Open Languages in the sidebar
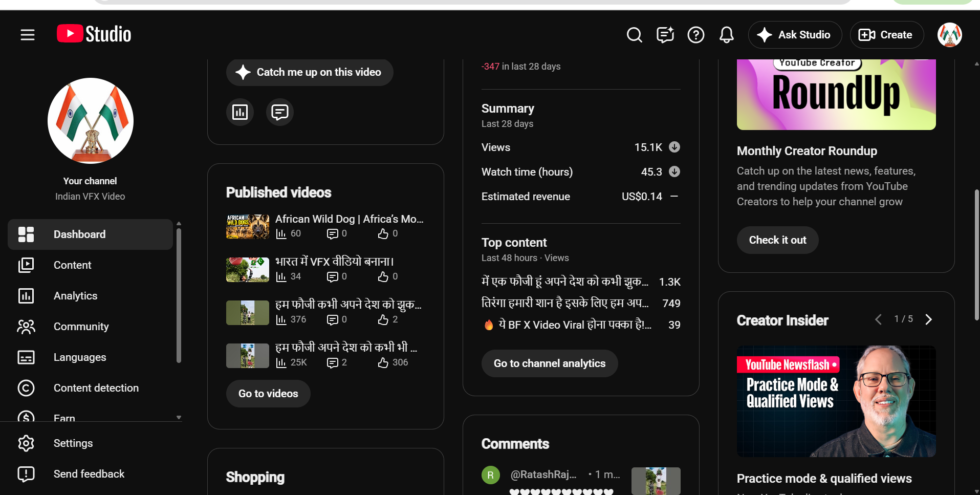Image resolution: width=980 pixels, height=495 pixels. [90, 357]
